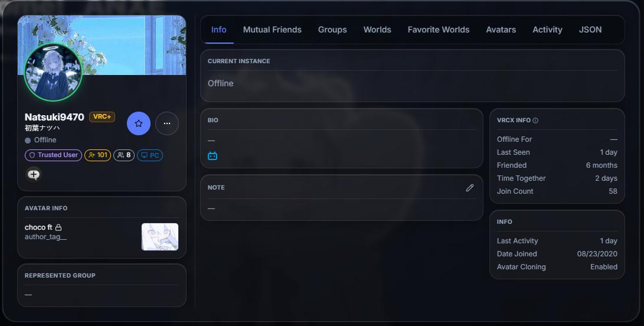View the JSON tab

click(590, 30)
